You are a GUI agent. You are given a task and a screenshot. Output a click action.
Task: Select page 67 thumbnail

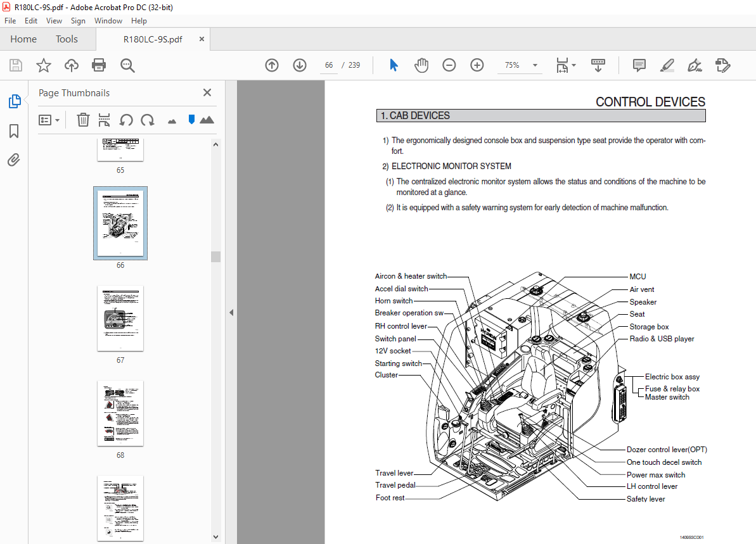coord(120,319)
